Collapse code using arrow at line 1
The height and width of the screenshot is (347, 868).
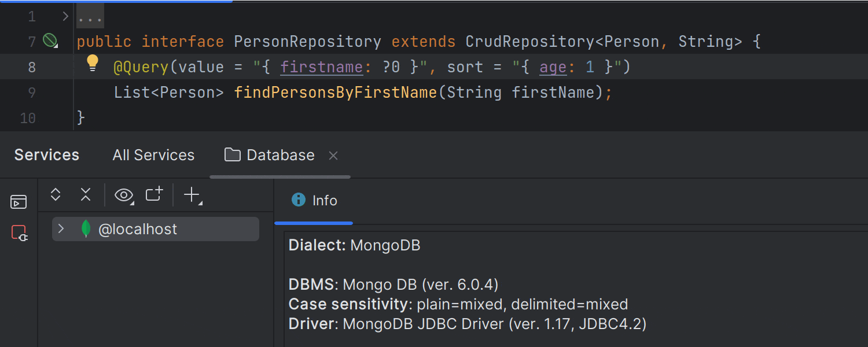click(x=65, y=16)
